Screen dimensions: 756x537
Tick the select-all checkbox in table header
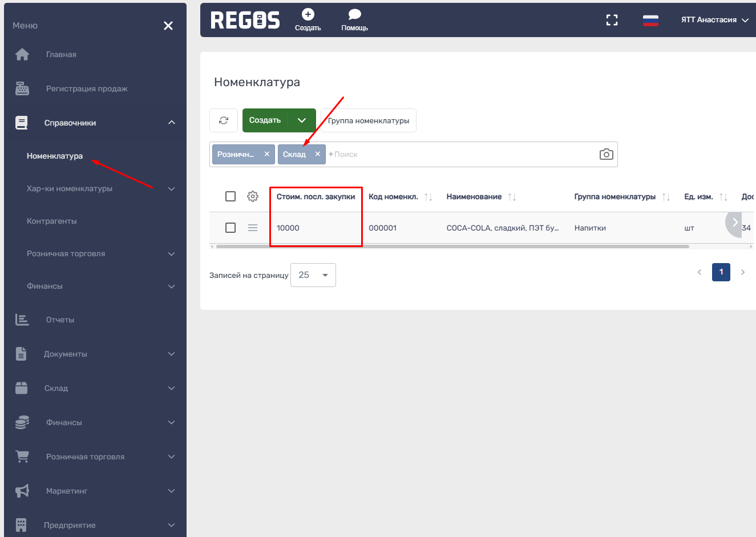click(231, 196)
